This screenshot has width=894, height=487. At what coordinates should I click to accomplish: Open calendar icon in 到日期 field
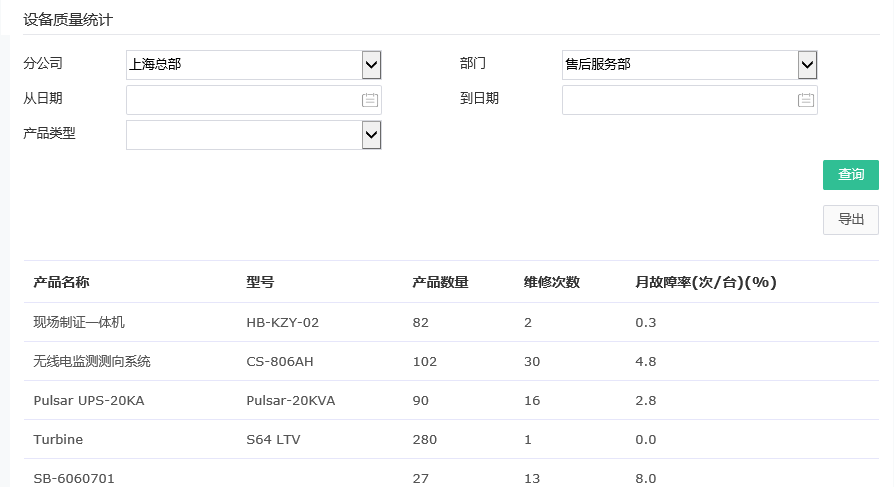click(806, 100)
